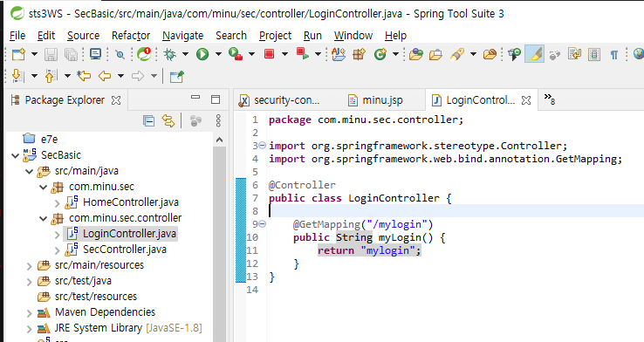The image size is (644, 342).
Task: Open the New Java Class dropdown arrow
Action: [x=395, y=54]
